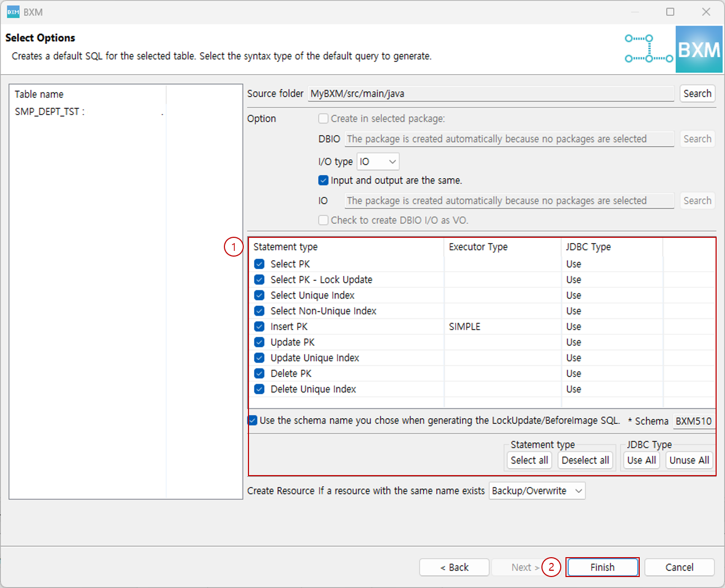725x588 pixels.
Task: Click Select all statement types
Action: pyautogui.click(x=529, y=460)
